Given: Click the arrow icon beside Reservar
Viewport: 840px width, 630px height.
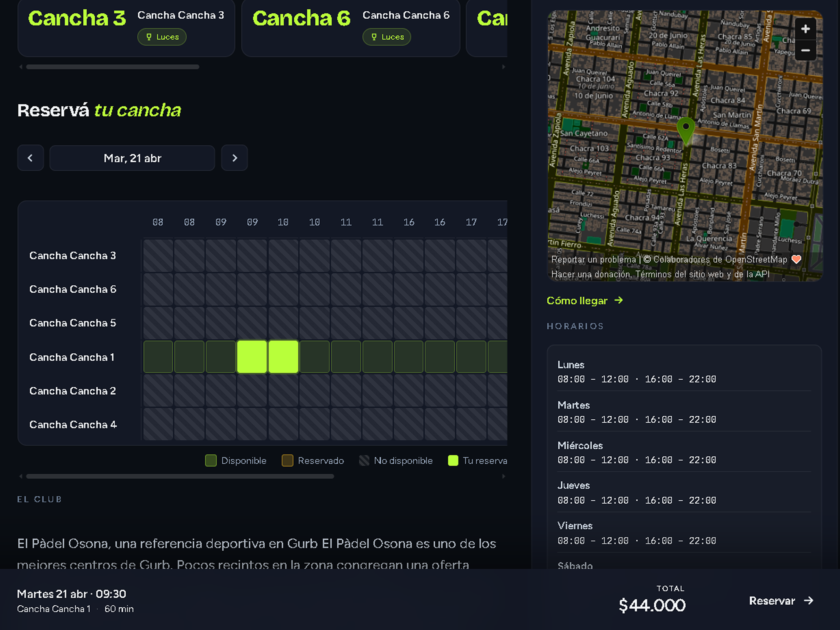Looking at the screenshot, I should tap(809, 600).
